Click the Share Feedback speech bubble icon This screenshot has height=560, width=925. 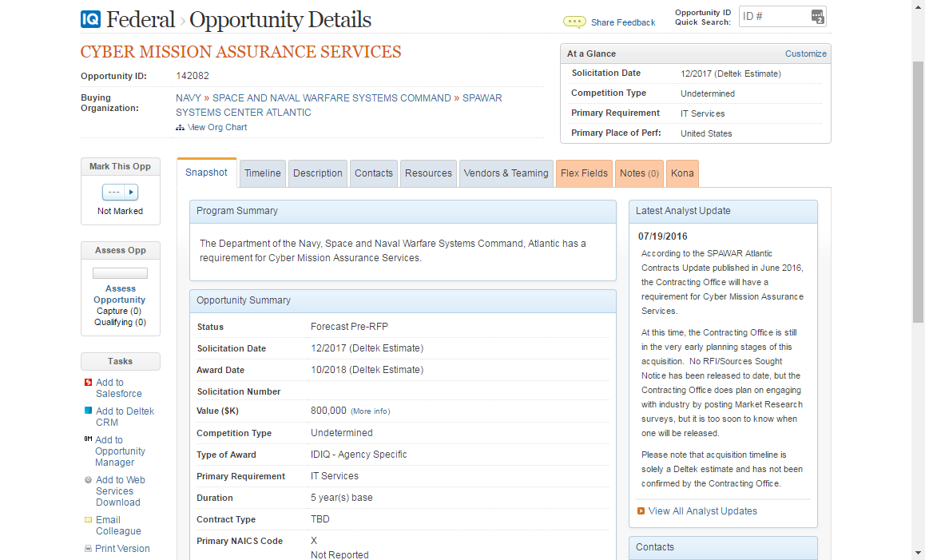574,22
